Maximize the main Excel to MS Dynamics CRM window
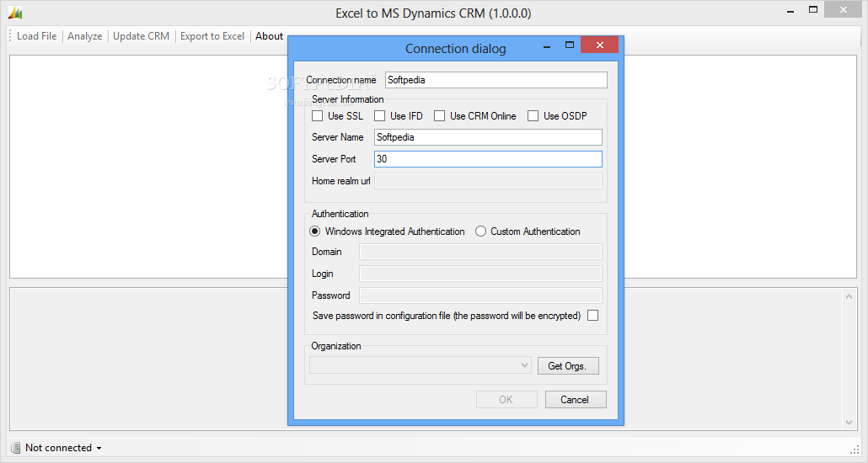The image size is (868, 463). (x=813, y=9)
